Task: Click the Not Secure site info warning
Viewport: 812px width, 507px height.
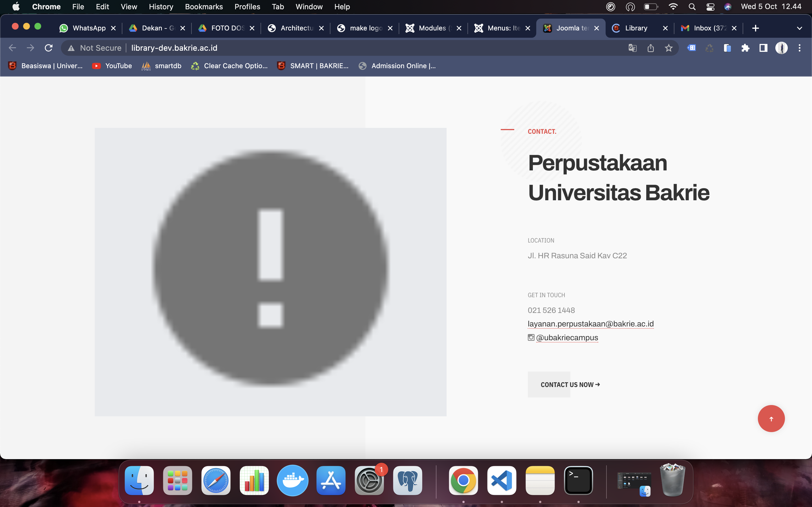Action: pos(95,48)
